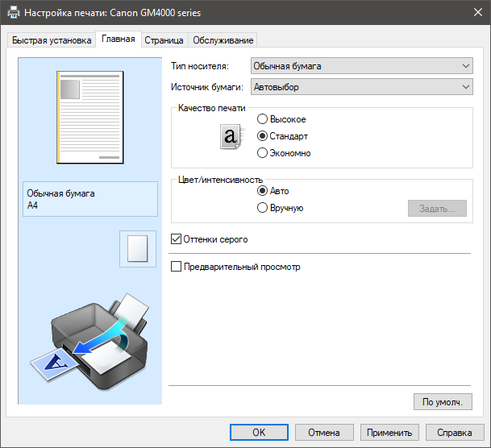Click the disabled Задать... button
Screen dimensions: 491x448
[x=437, y=209]
